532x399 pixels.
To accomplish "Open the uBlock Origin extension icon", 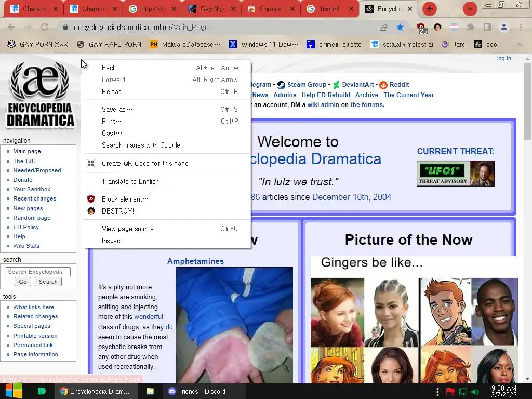I will click(421, 28).
